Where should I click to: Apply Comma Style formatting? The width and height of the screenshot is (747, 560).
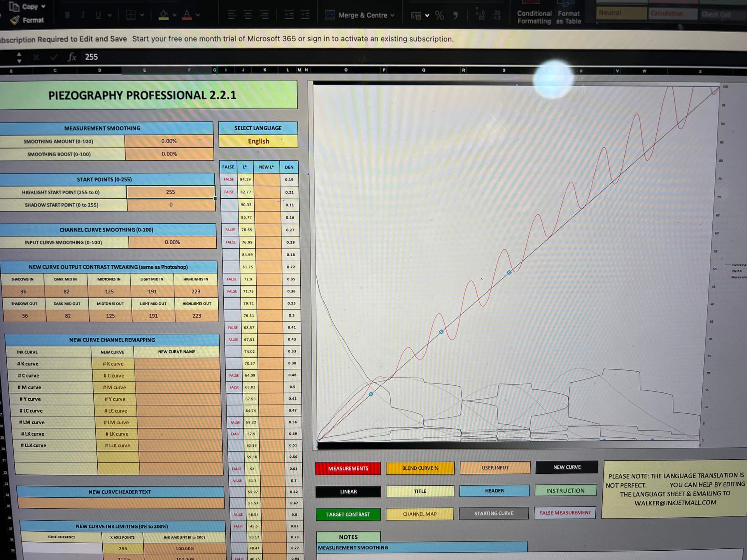455,16
